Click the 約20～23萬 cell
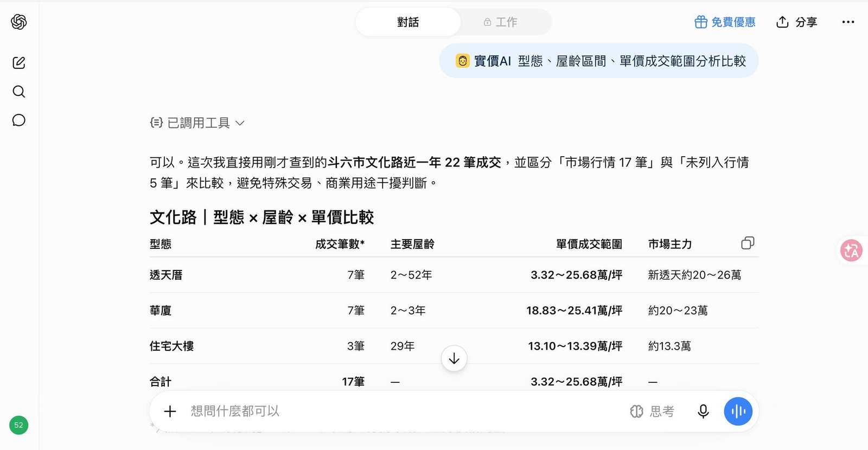The width and height of the screenshot is (868, 450). click(x=678, y=311)
